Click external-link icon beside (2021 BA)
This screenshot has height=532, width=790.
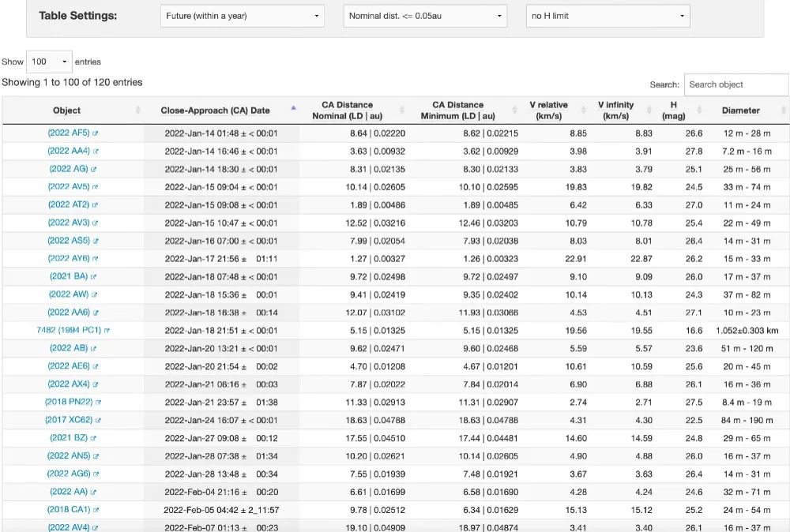94,277
